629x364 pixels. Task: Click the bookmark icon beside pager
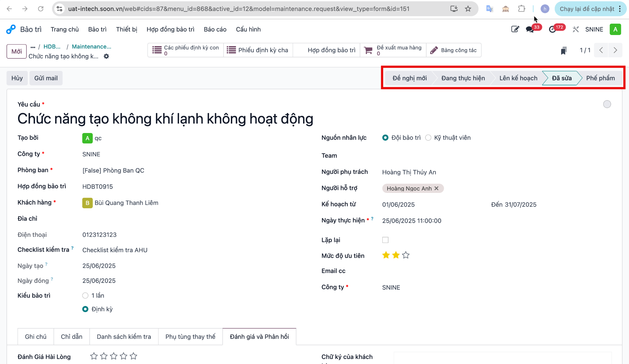tap(564, 50)
